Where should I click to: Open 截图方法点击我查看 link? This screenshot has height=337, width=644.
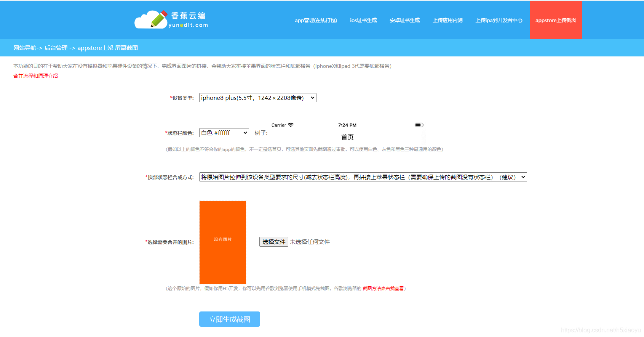(383, 289)
